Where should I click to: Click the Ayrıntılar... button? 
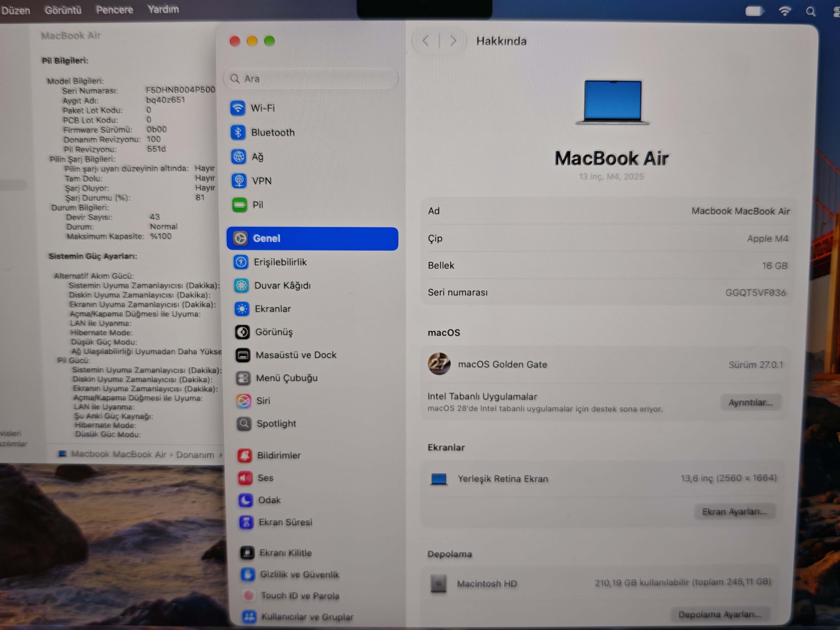750,403
